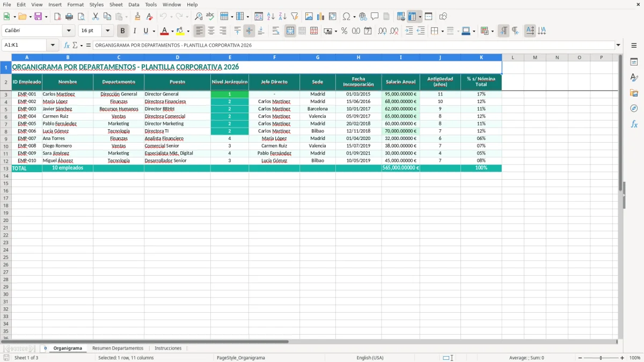Add a decimal place
This screenshot has height=362, width=644.
(x=382, y=31)
